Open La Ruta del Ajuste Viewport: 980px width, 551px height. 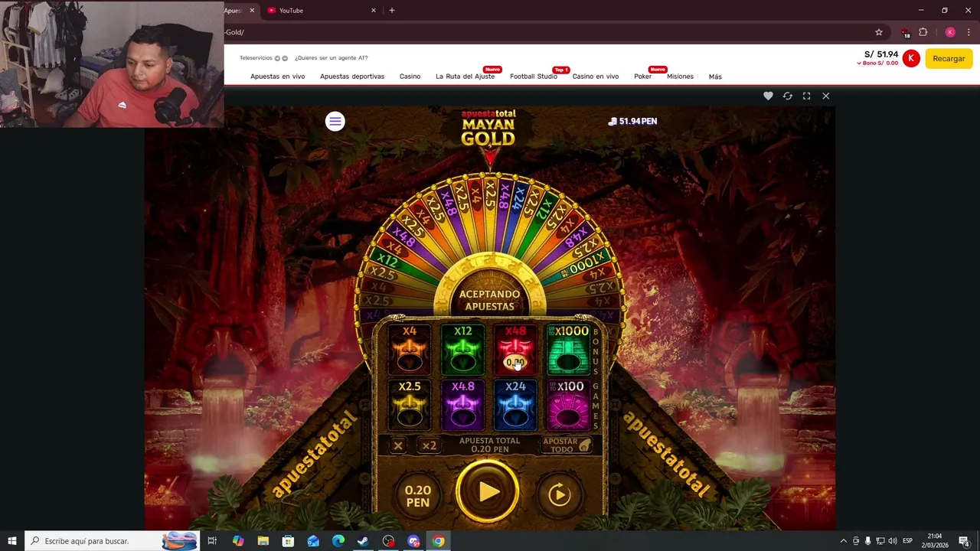coord(465,77)
